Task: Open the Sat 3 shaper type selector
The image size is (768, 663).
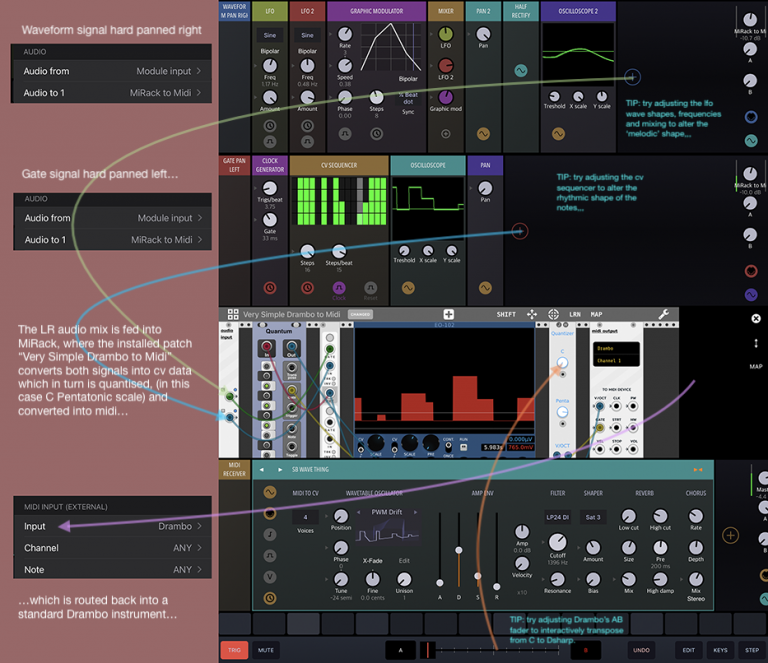Action: [x=593, y=517]
